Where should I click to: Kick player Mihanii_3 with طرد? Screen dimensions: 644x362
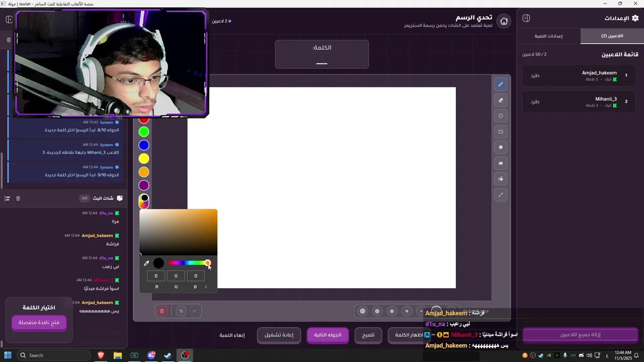click(535, 102)
